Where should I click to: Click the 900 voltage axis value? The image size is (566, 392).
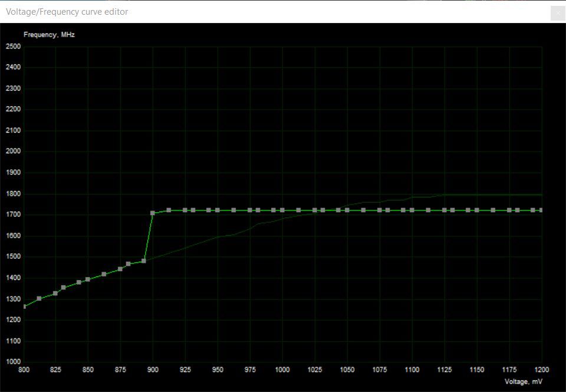(x=153, y=370)
